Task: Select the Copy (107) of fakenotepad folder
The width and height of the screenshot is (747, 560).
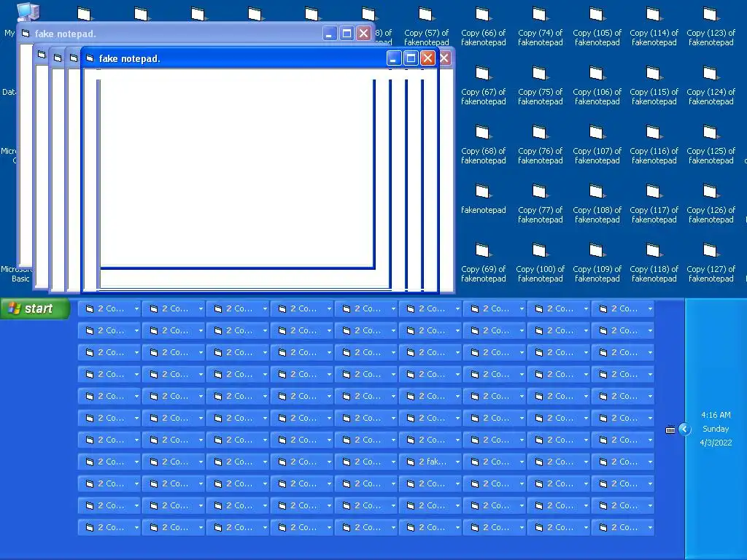Action: (597, 145)
